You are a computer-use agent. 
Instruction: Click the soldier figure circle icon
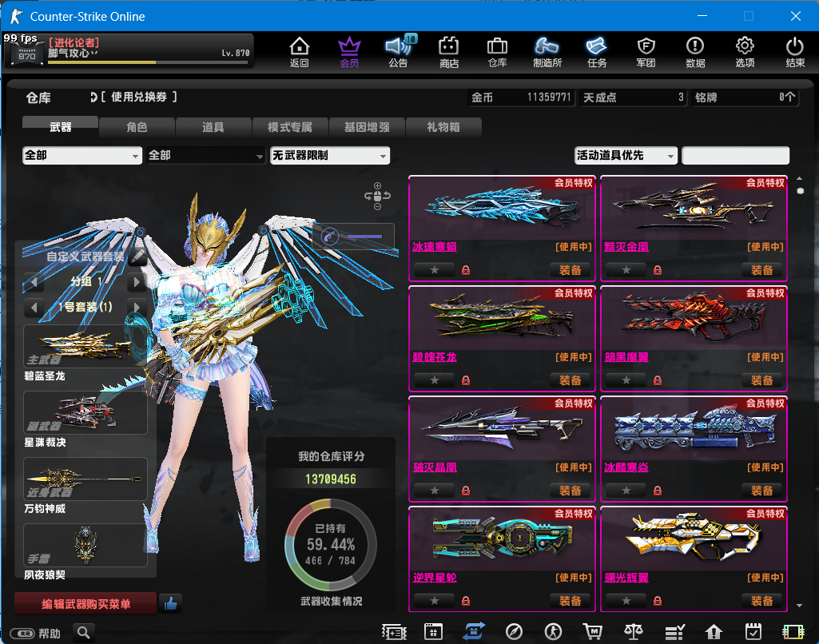tap(553, 632)
